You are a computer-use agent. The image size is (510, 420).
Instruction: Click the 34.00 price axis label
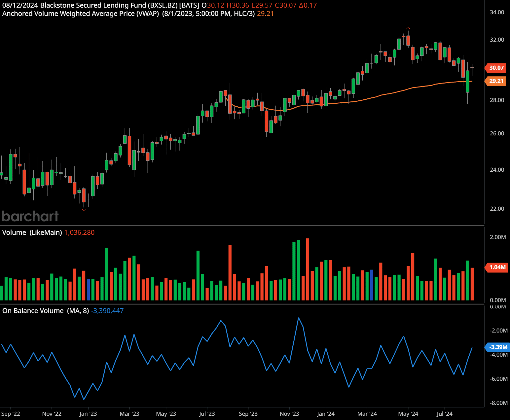(x=497, y=12)
